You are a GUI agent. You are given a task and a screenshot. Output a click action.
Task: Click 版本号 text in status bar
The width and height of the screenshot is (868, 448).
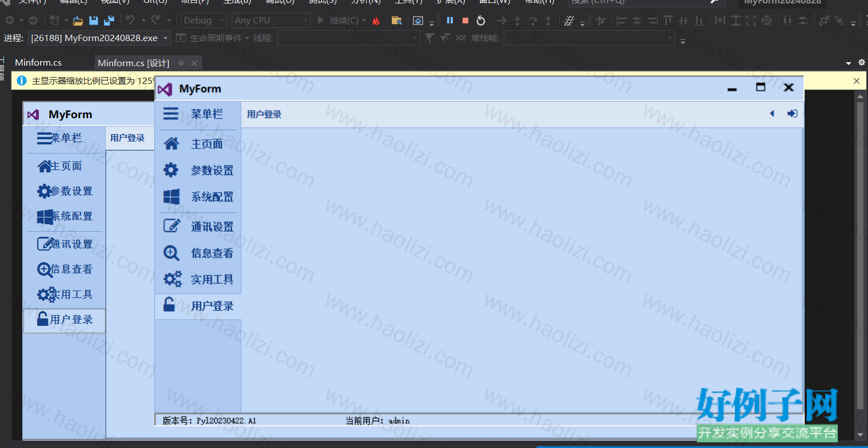tap(209, 421)
